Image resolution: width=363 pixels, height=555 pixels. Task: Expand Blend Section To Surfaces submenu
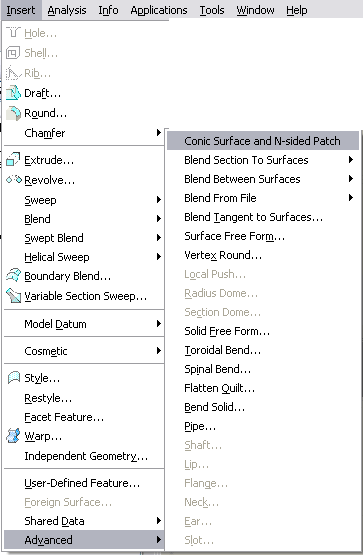coord(351,160)
